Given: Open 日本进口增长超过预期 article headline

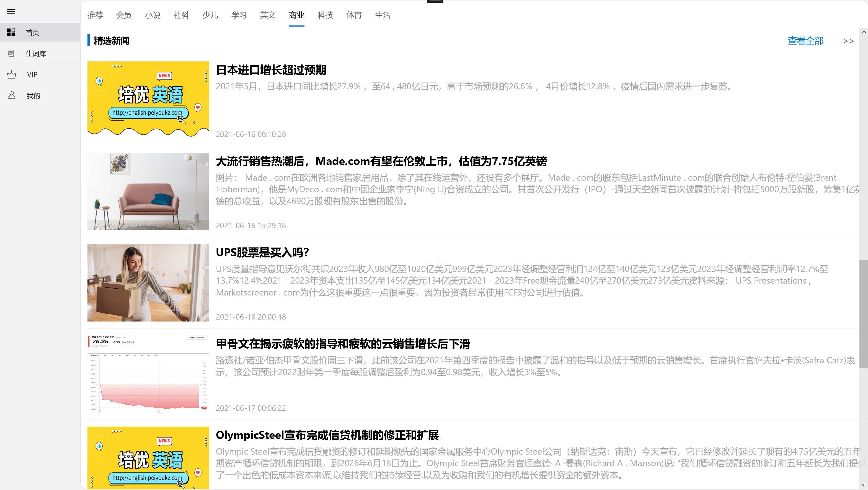Looking at the screenshot, I should [x=271, y=70].
